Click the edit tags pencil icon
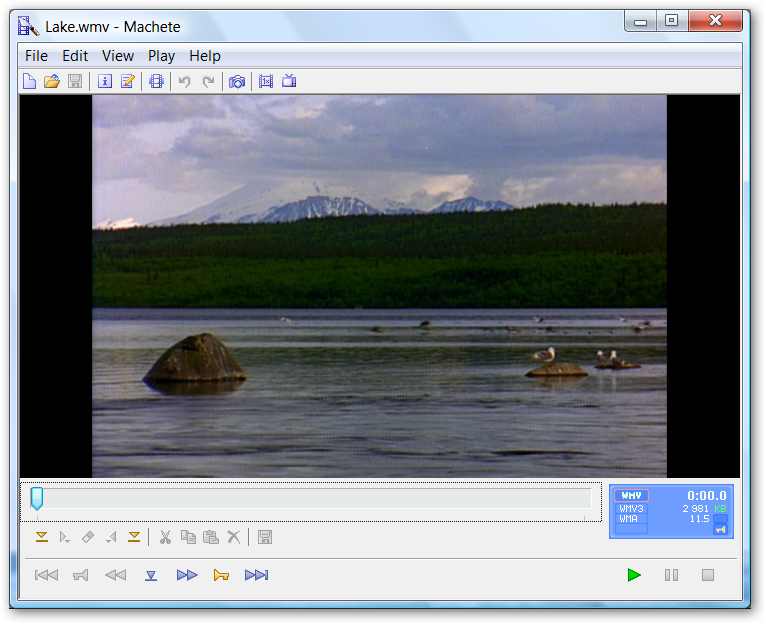 [x=128, y=81]
